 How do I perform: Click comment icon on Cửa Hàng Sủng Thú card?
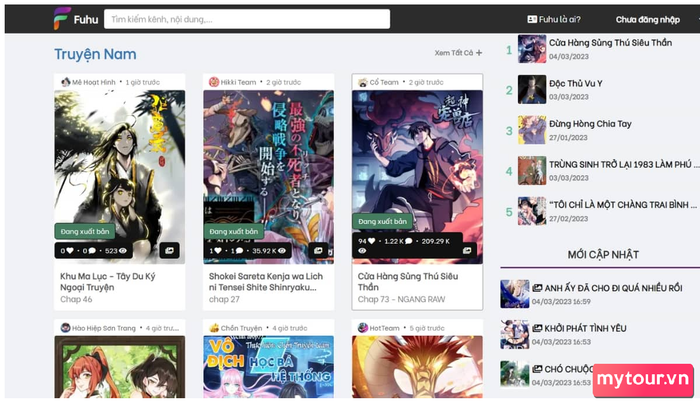tap(408, 241)
